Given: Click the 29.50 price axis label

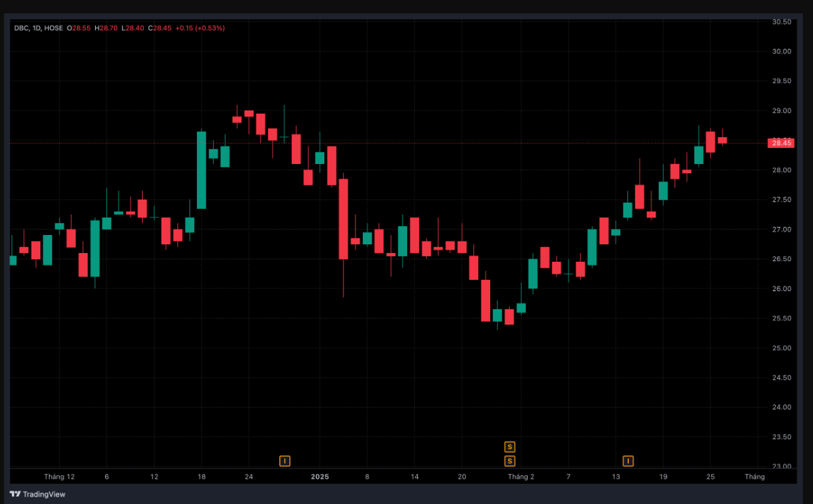Looking at the screenshot, I should click(x=782, y=81).
